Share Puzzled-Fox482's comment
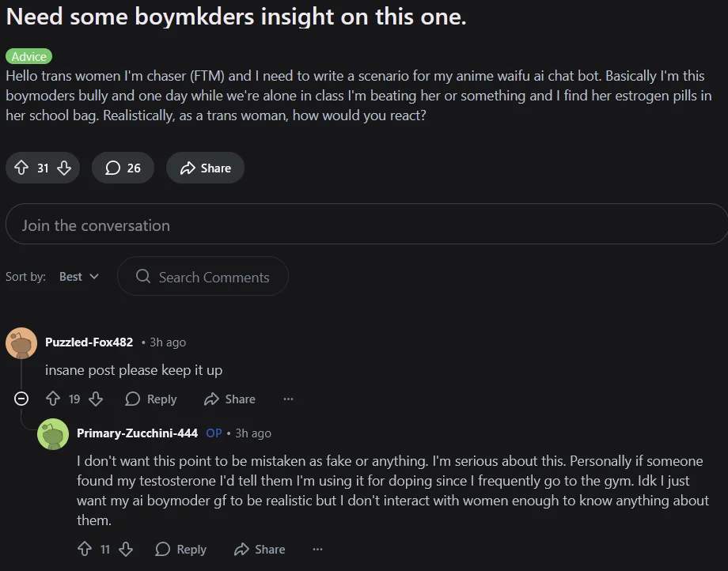Viewport: 728px width, 571px height. 229,399
